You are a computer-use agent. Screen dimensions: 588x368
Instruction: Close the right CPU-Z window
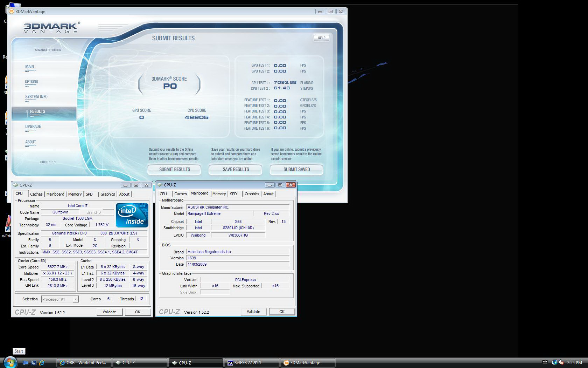pos(290,185)
